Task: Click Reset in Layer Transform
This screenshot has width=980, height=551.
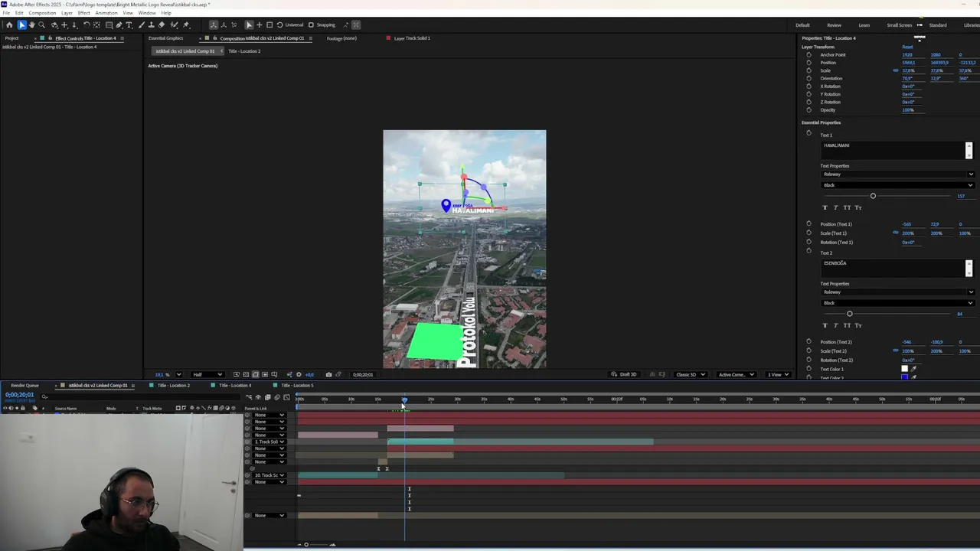Action: (907, 47)
